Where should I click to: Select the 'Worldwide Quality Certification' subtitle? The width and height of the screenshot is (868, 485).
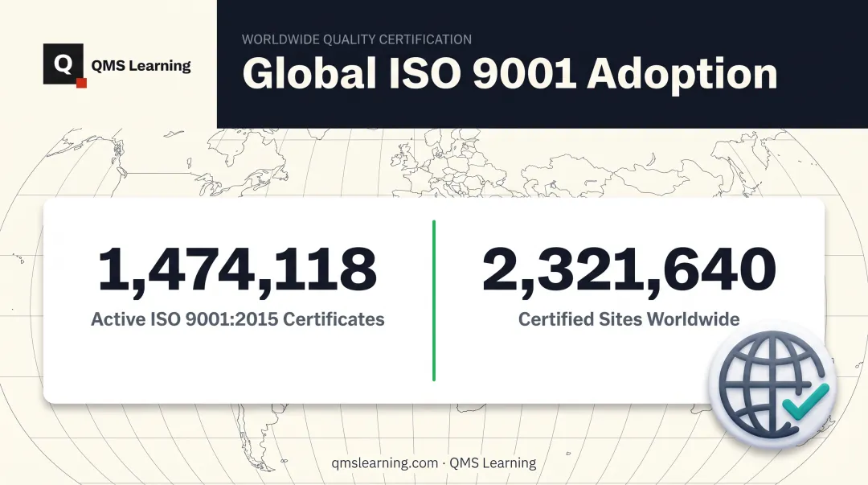click(x=357, y=39)
